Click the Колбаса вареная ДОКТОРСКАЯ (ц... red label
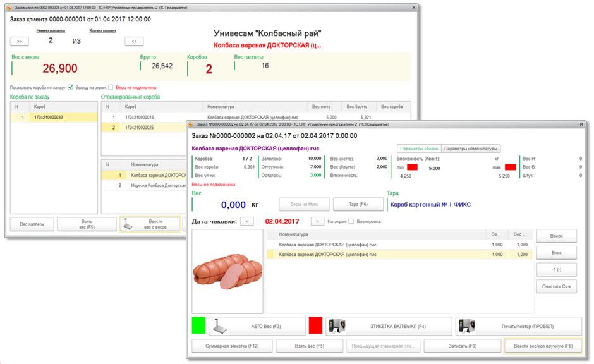 pos(267,45)
